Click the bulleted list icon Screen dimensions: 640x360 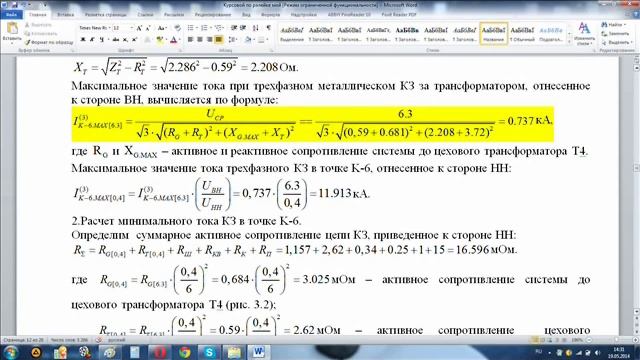point(191,28)
